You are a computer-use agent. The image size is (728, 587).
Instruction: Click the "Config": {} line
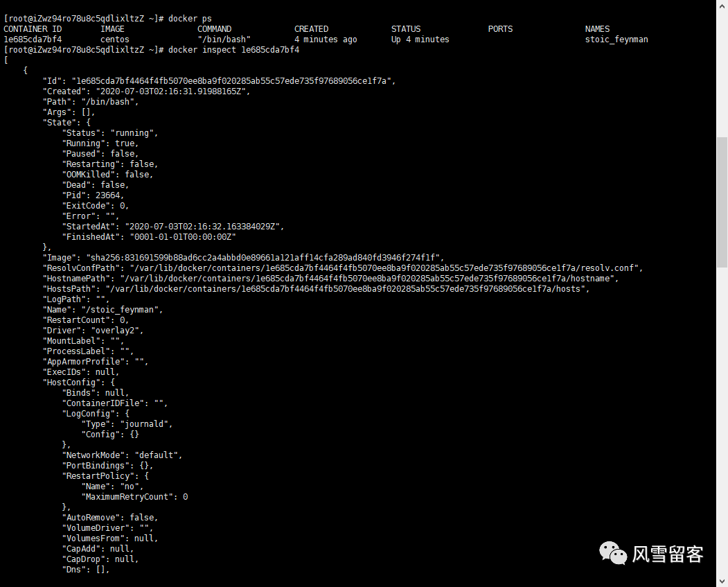[x=110, y=435]
